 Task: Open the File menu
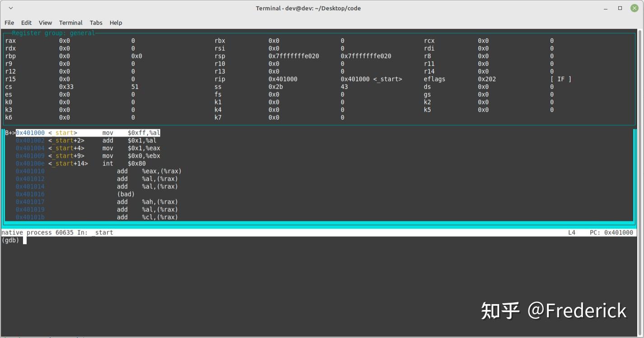tap(9, 23)
